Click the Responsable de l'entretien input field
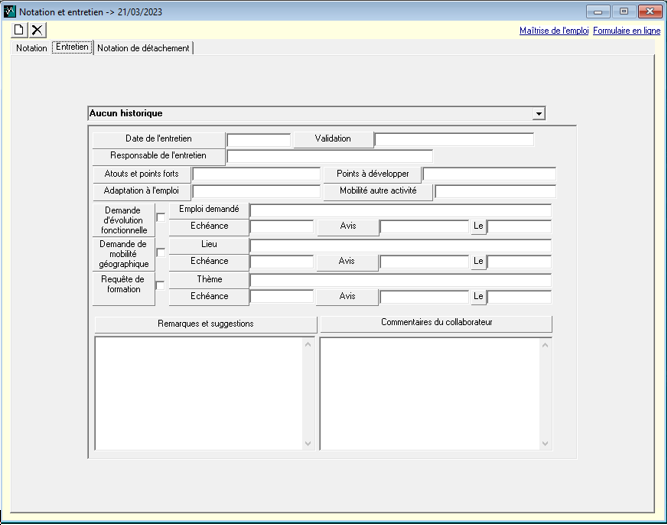667x525 pixels. 329,157
